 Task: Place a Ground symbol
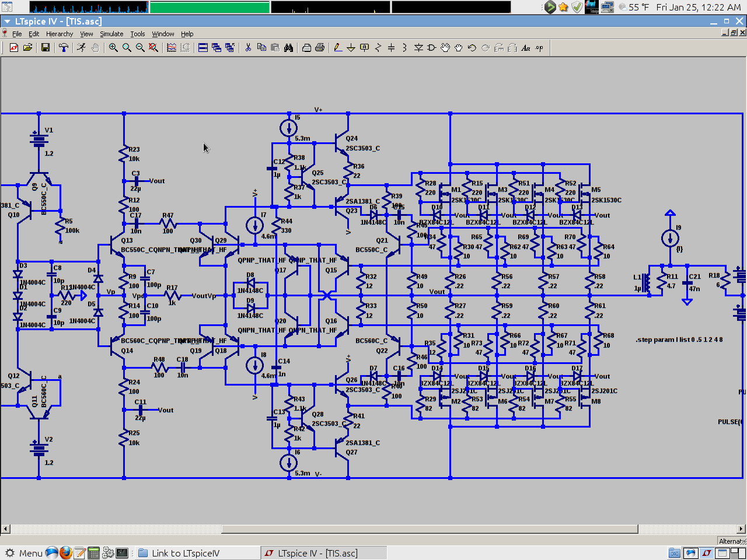point(351,48)
